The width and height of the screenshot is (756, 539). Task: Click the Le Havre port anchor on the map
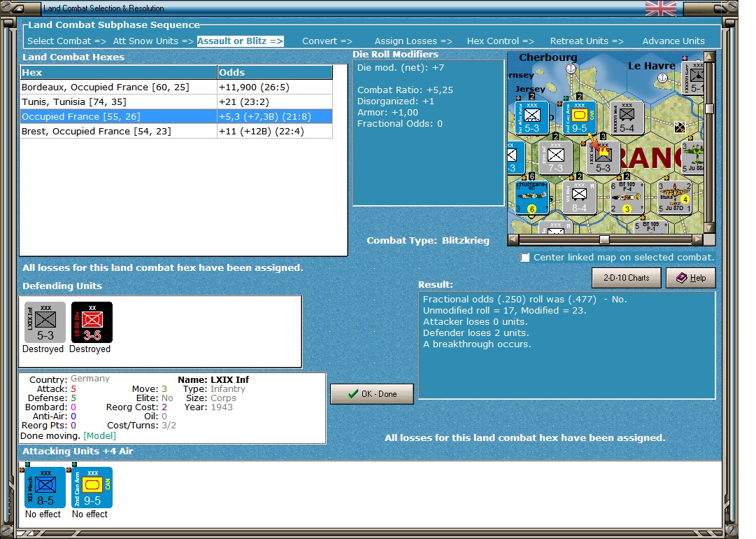662,77
